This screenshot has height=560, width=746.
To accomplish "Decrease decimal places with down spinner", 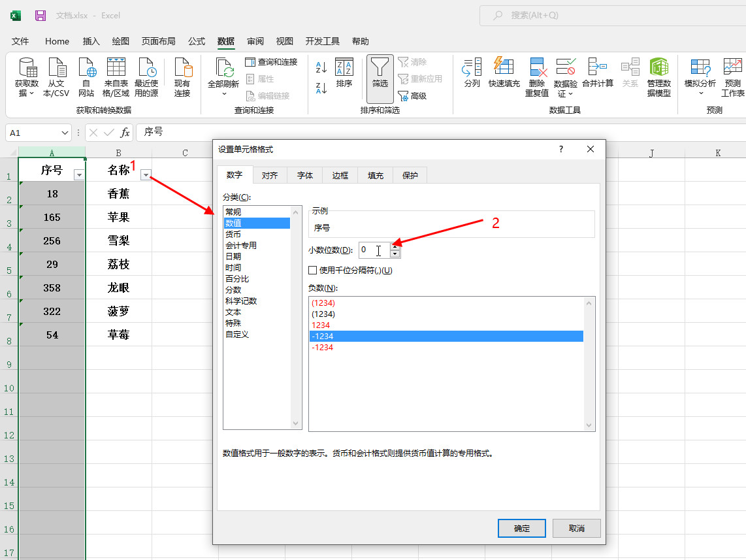I will click(395, 254).
